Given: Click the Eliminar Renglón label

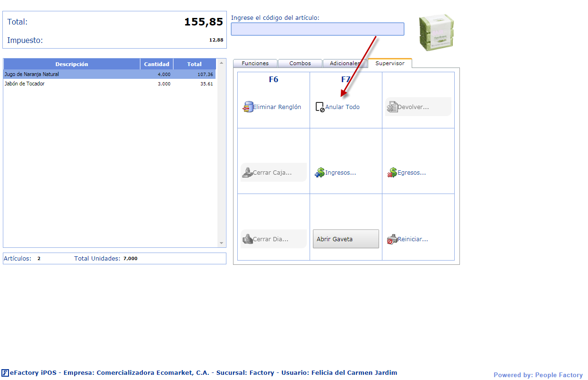Looking at the screenshot, I should [277, 107].
